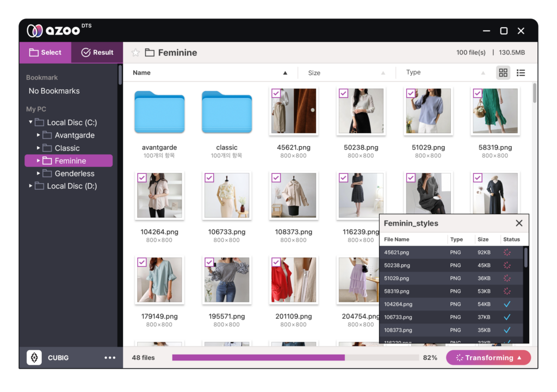
Task: Bookmark the Feminine folder with star
Action: coord(135,53)
